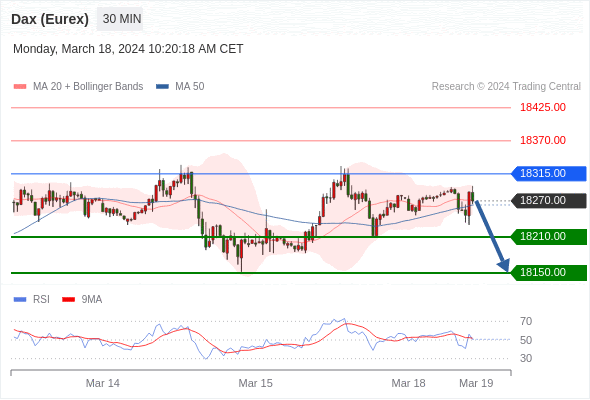Click the MA 20 + Bollinger Bands label
Screen dimensions: 590x400
(88, 87)
